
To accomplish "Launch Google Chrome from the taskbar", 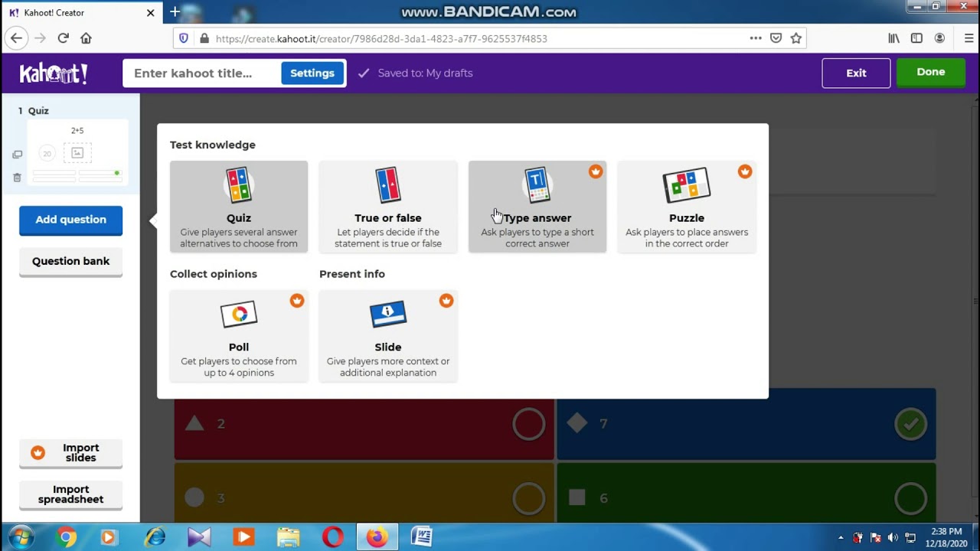I will pyautogui.click(x=67, y=538).
